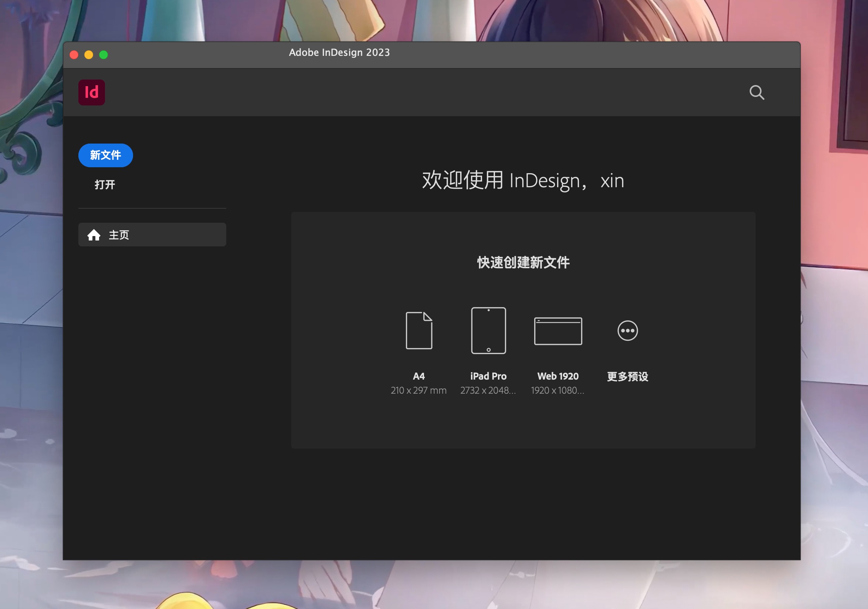Click the iPad Pro label text
The width and height of the screenshot is (868, 609).
point(488,376)
